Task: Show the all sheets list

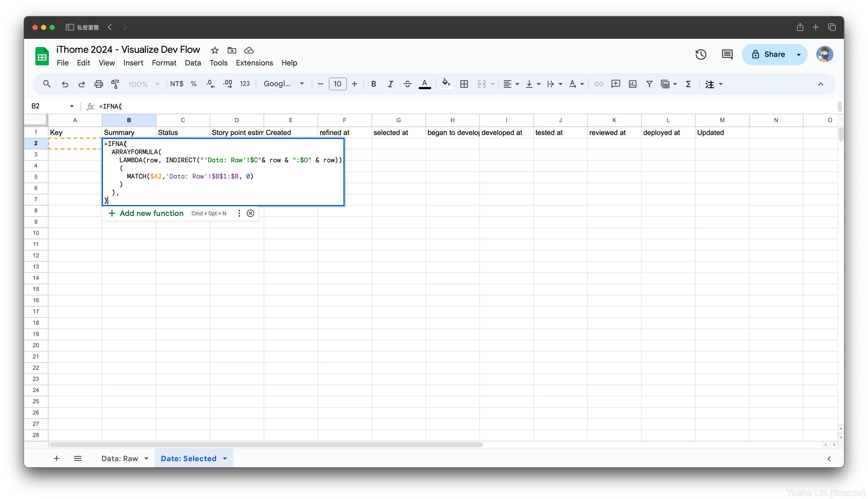Action: 78,458
